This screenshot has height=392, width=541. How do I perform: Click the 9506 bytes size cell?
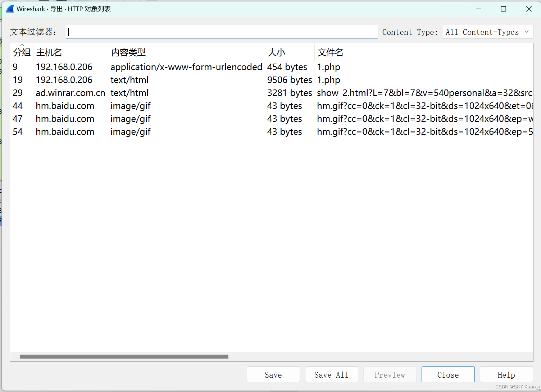coord(290,80)
